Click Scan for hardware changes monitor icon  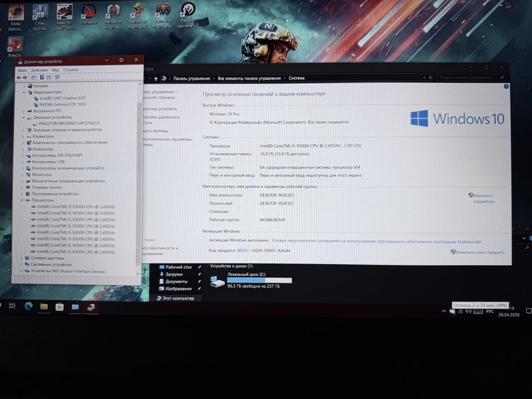pyautogui.click(x=58, y=78)
